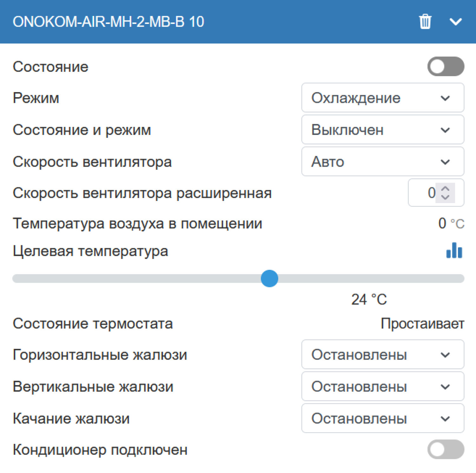Decrease Скорость вентилятора расширенная with down arrow
Viewport: 476px width, 473px height.
446,197
